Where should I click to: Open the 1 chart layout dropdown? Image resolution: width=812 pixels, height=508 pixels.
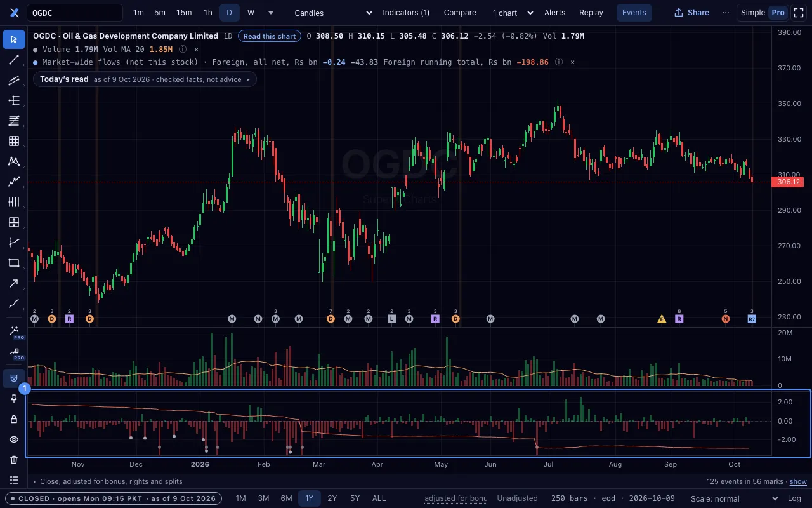click(x=513, y=13)
